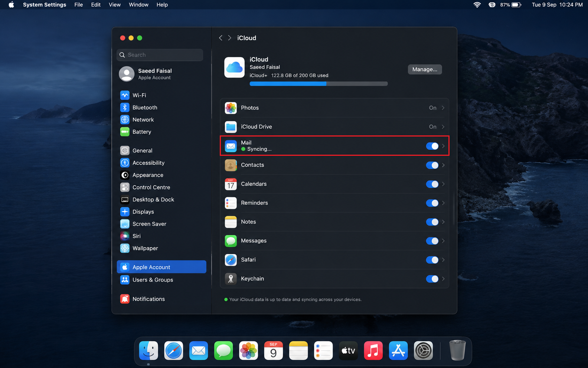Select the Siri icon in sidebar
The image size is (588, 368).
point(125,236)
